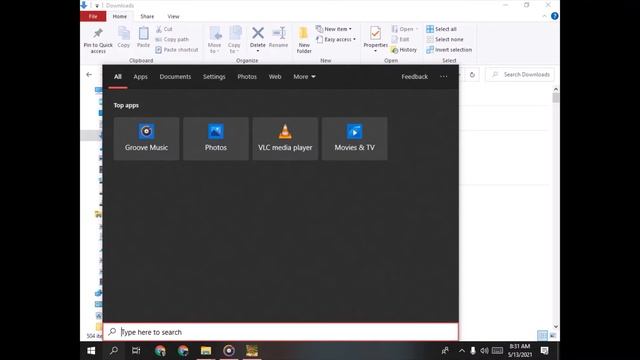Click the taskbar search magnifier icon

[114, 351]
